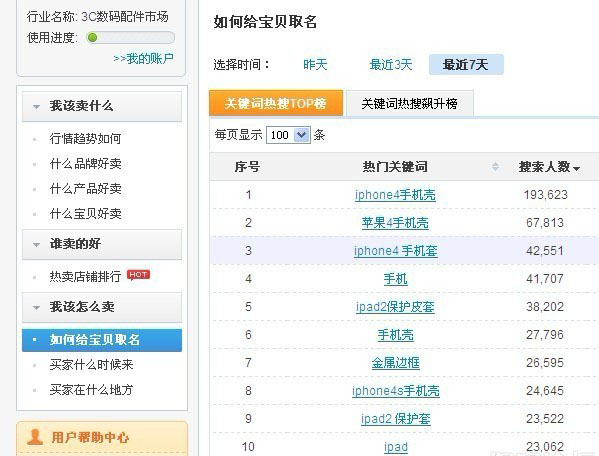The image size is (599, 456).
Task: Collapse the 谁卖的好 section arrow
Action: [36, 244]
